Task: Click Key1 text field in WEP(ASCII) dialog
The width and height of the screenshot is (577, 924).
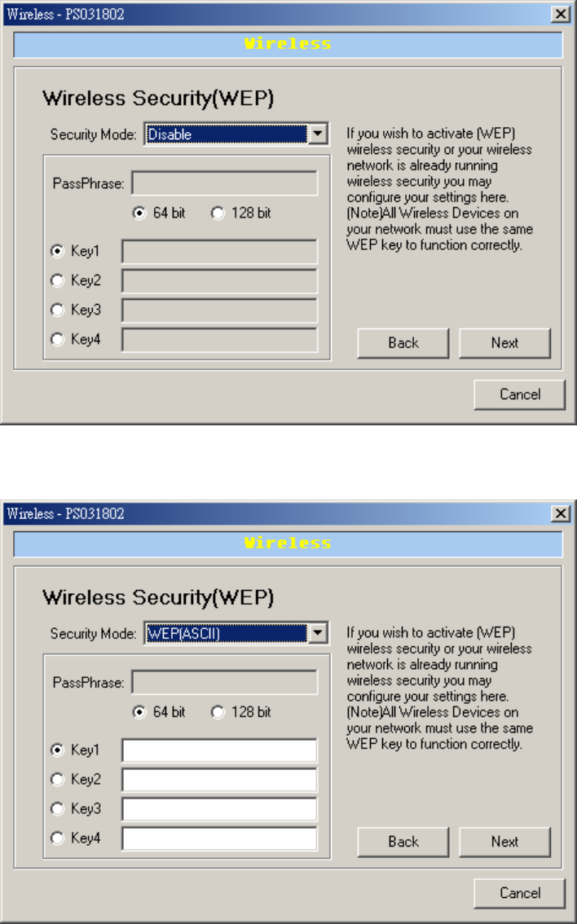Action: tap(219, 750)
